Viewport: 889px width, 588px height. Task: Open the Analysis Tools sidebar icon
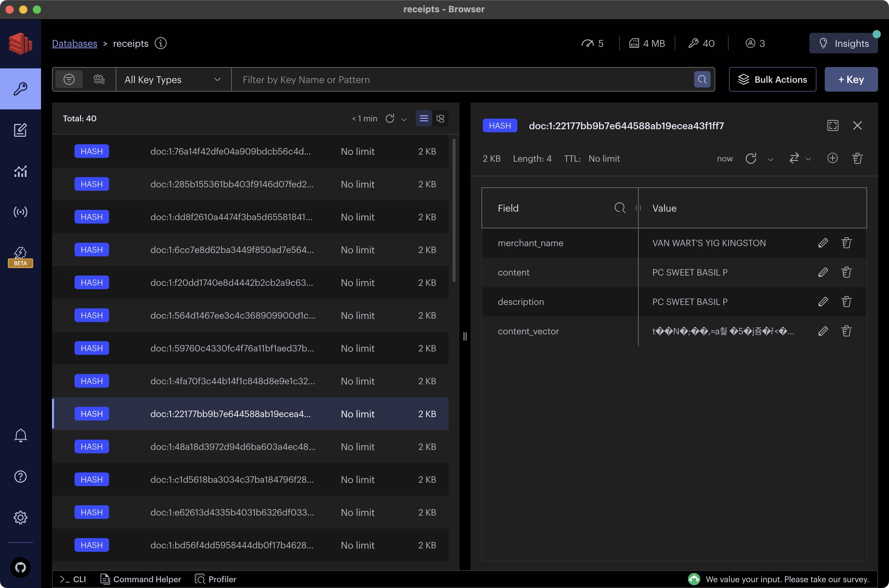point(20,171)
